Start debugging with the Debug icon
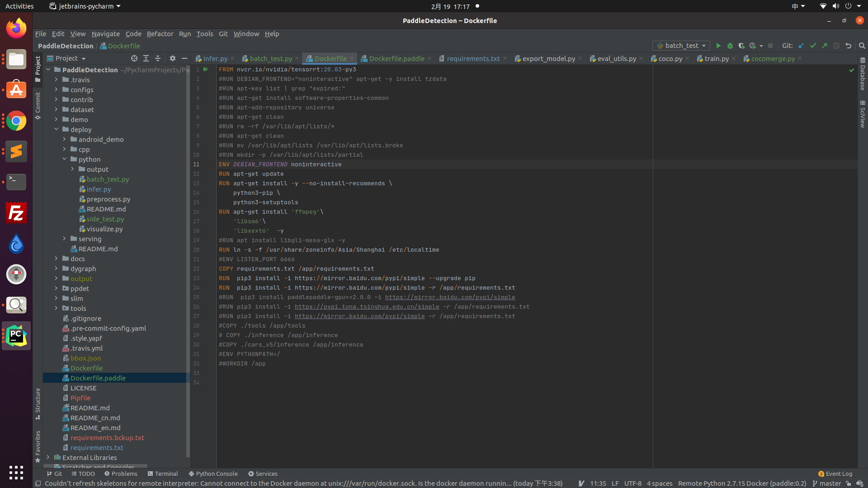Screen dimensions: 868x488 coord(730,46)
